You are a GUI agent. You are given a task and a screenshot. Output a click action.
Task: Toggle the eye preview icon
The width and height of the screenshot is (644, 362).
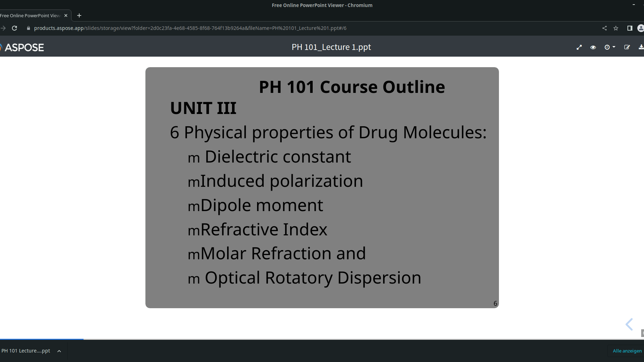pos(593,47)
